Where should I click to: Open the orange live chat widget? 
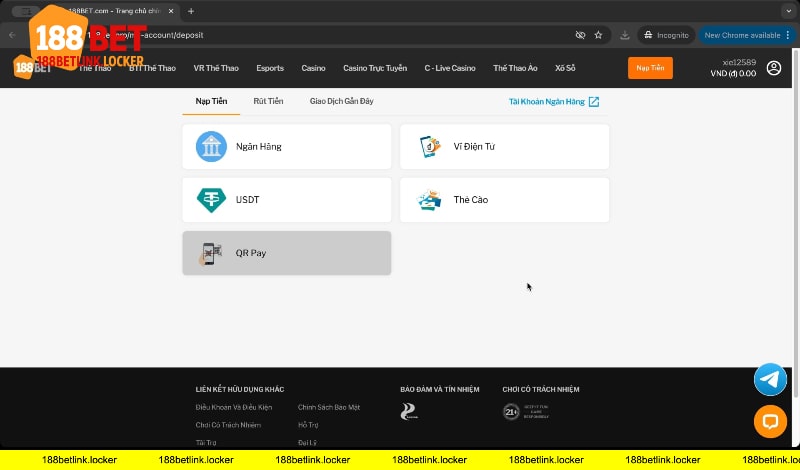[x=770, y=421]
